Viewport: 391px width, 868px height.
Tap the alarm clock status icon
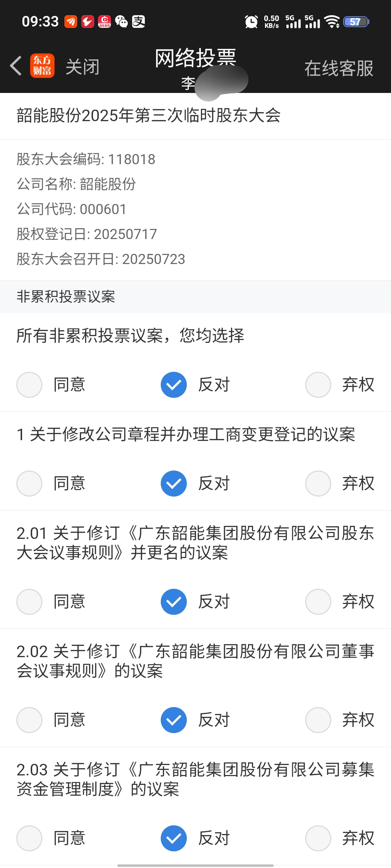(x=251, y=22)
